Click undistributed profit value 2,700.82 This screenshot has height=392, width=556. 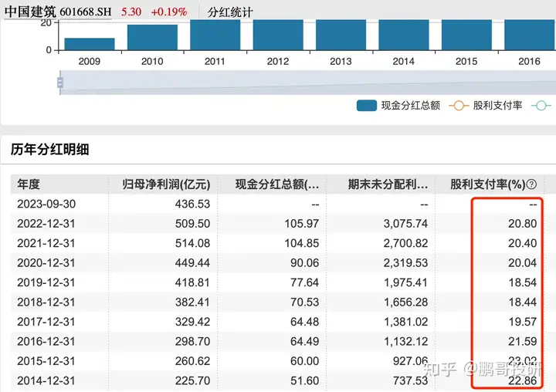(x=405, y=244)
